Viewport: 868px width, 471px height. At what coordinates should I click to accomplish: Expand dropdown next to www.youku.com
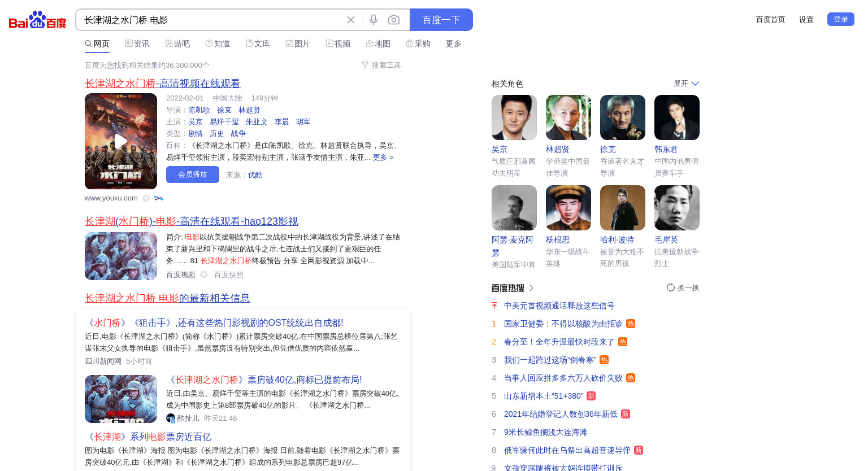pos(146,198)
